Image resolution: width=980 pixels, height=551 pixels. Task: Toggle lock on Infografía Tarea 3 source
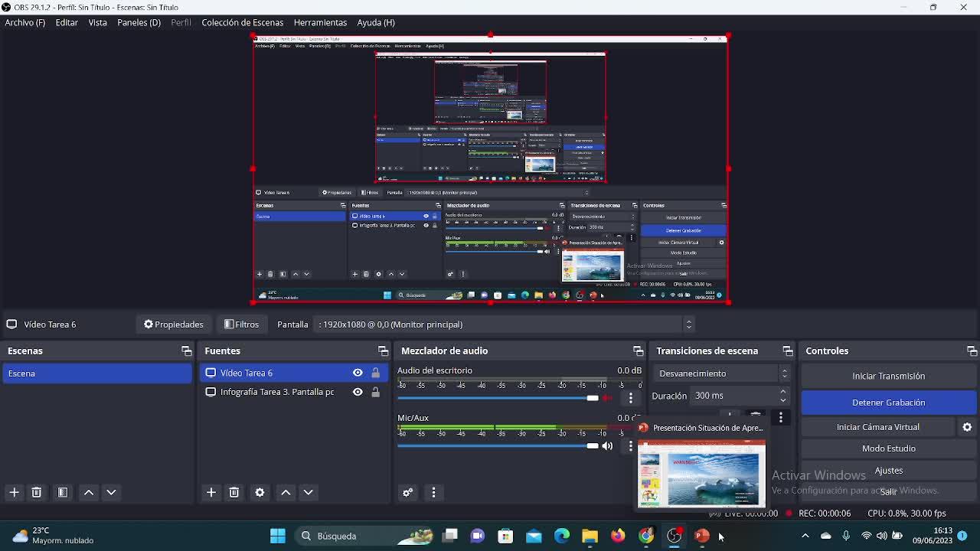(x=375, y=392)
